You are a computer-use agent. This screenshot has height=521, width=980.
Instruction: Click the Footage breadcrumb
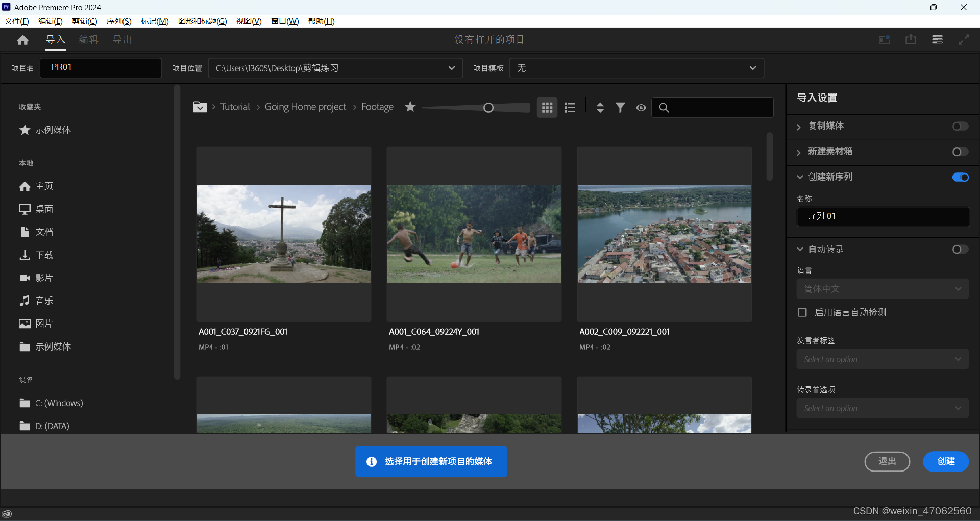(x=377, y=107)
